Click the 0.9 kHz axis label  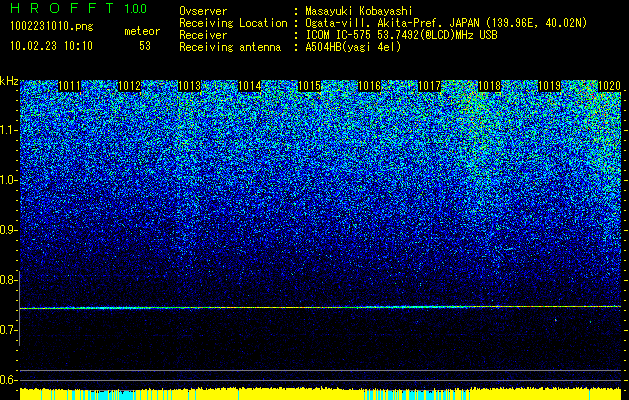pos(7,230)
